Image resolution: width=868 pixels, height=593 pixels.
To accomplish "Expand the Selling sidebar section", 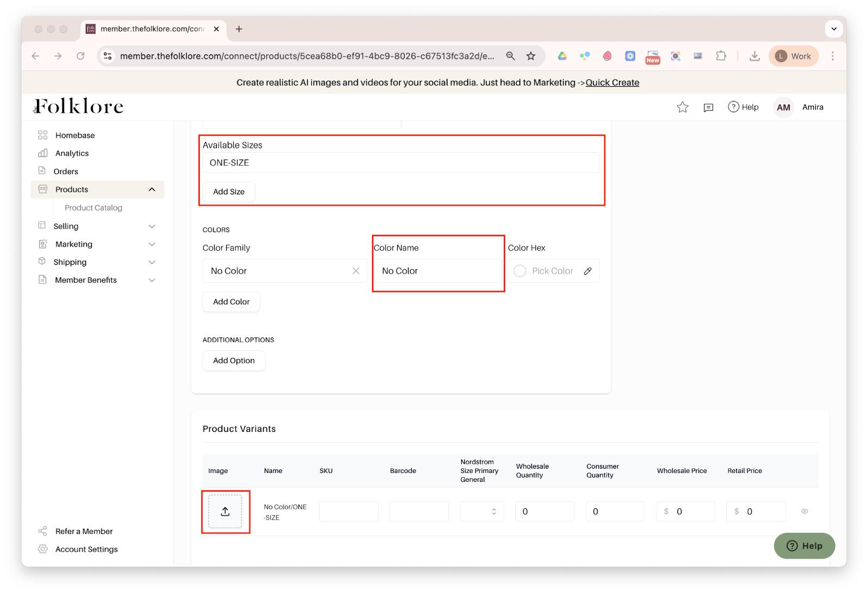I will pos(152,226).
